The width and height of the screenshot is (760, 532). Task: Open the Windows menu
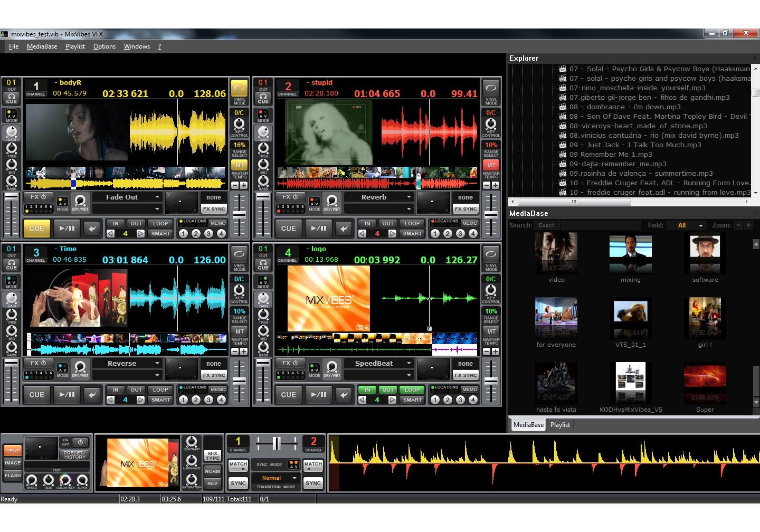click(137, 46)
